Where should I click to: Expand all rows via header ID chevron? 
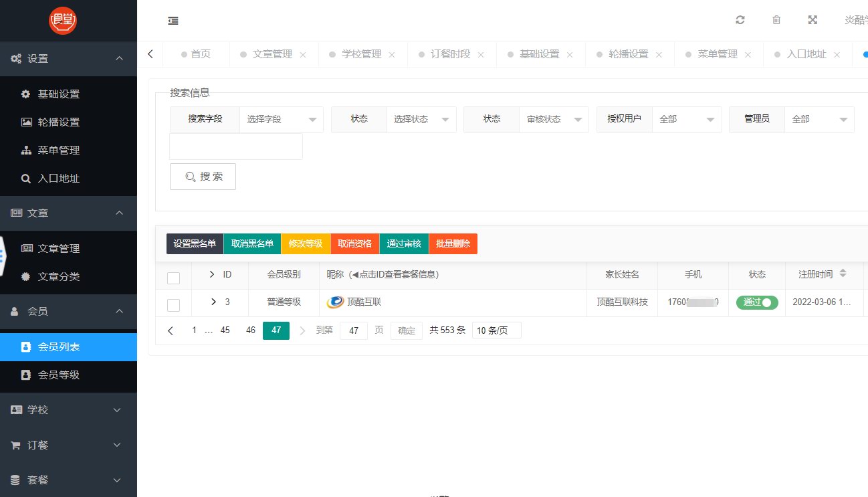click(x=212, y=274)
